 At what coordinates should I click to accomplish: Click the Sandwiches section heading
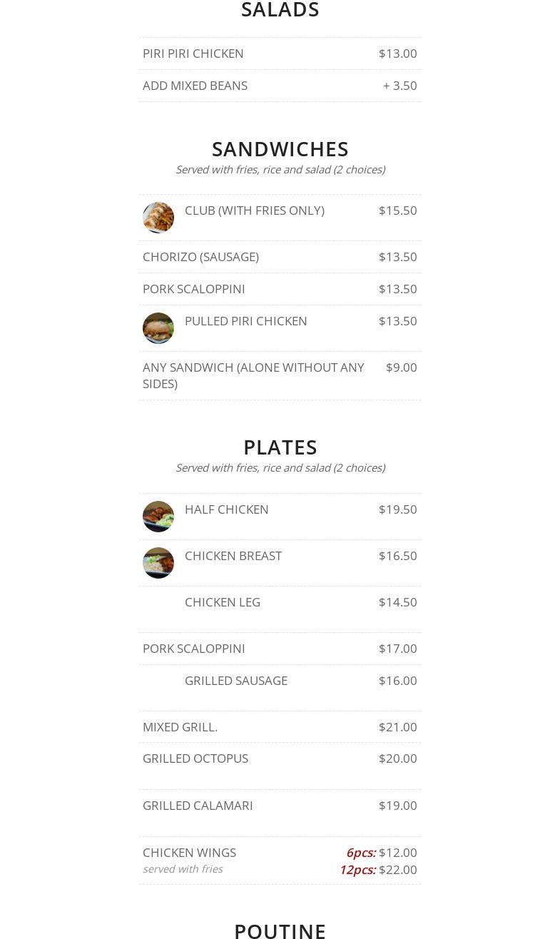[280, 149]
